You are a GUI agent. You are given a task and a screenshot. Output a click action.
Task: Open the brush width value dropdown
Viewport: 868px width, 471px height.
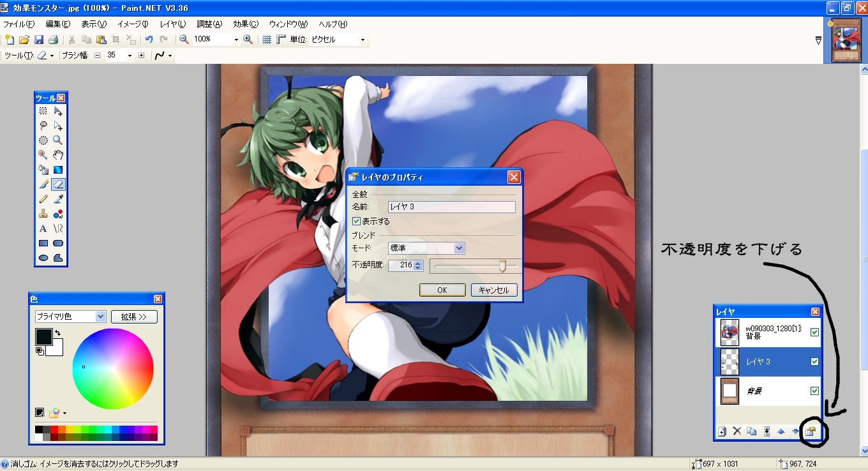[130, 56]
